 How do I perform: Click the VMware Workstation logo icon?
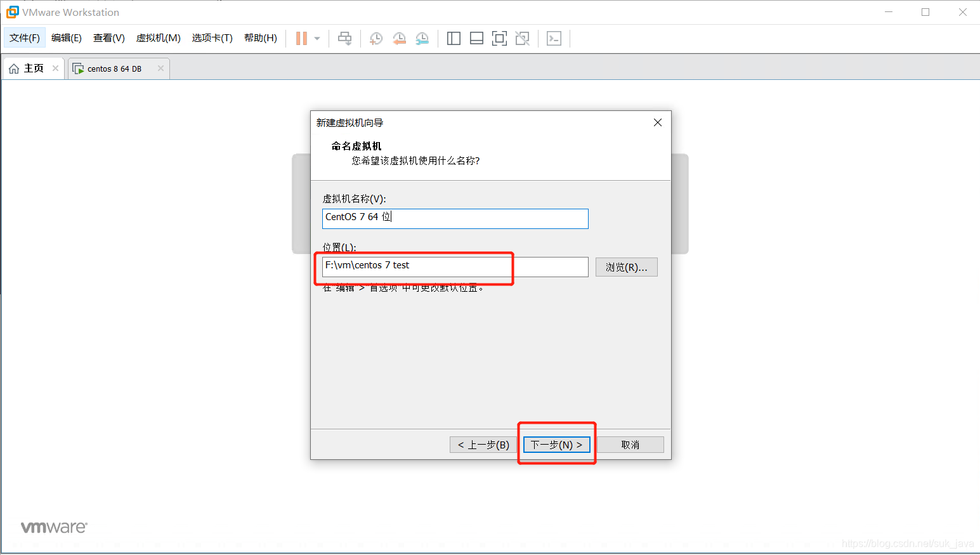12,12
